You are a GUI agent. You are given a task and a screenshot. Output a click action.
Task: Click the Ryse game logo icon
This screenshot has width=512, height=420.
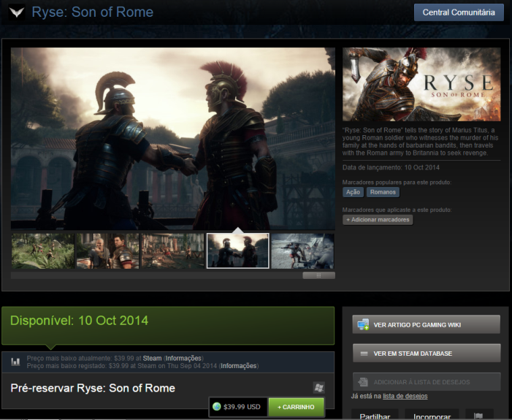[17, 12]
